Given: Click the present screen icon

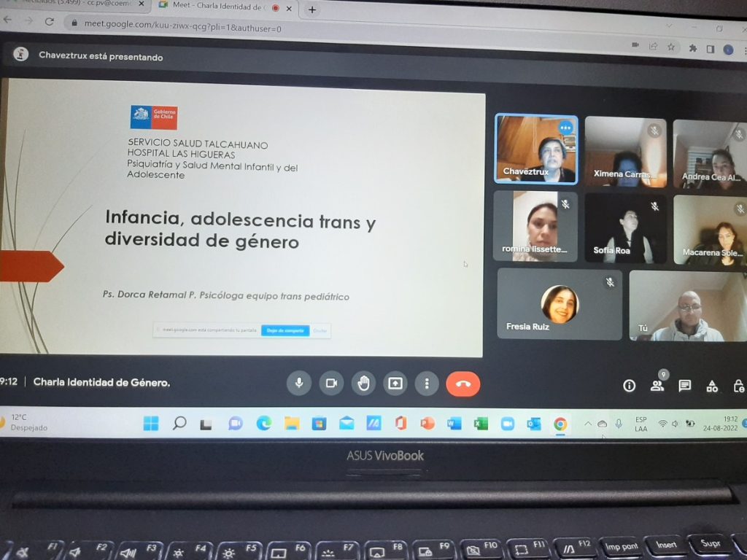Looking at the screenshot, I should tap(395, 384).
